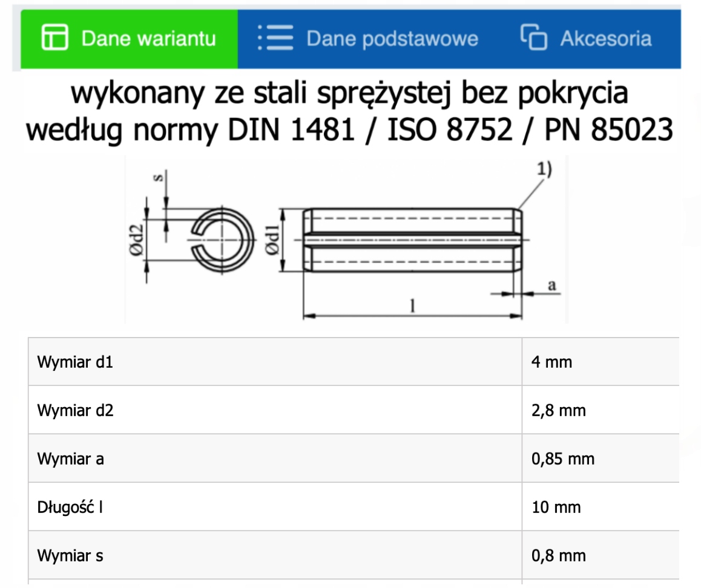The height and width of the screenshot is (588, 701).
Task: Select the 'Długość l' row label
Action: pos(70,508)
